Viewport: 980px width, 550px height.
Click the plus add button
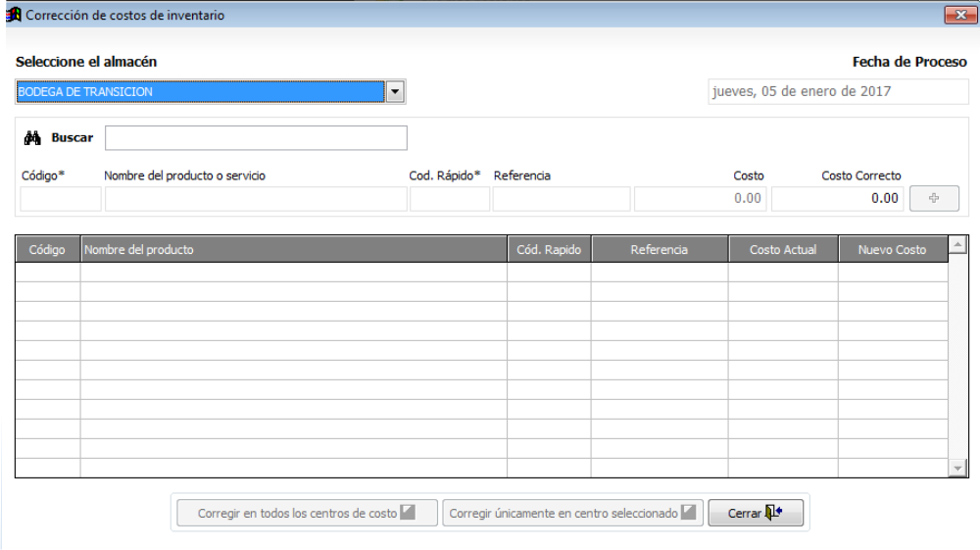coord(934,198)
